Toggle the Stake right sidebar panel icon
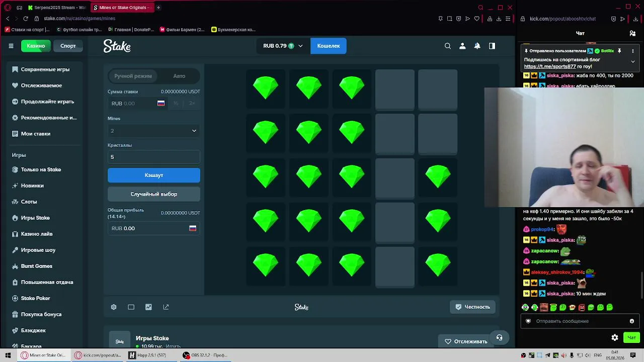The image size is (644, 362). 492,46
